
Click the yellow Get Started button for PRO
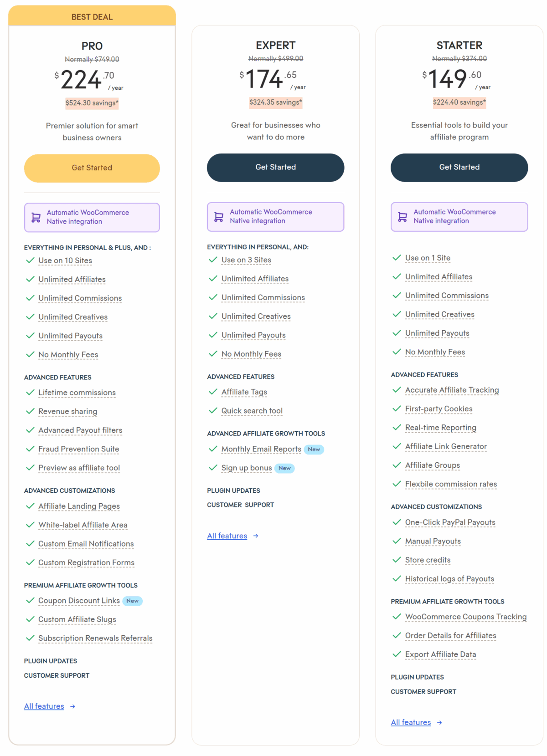pos(92,168)
